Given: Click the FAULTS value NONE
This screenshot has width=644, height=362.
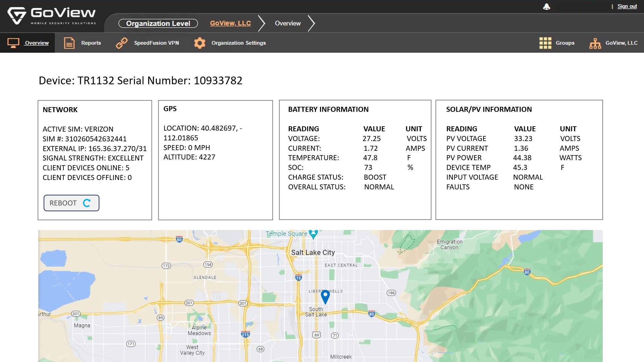Looking at the screenshot, I should point(524,187).
